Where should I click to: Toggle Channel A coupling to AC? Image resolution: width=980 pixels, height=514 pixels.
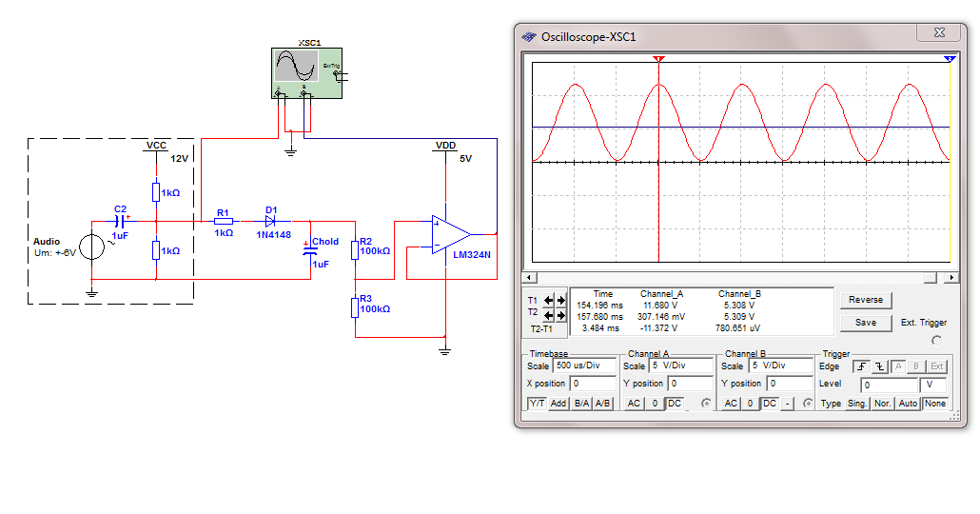pyautogui.click(x=633, y=404)
